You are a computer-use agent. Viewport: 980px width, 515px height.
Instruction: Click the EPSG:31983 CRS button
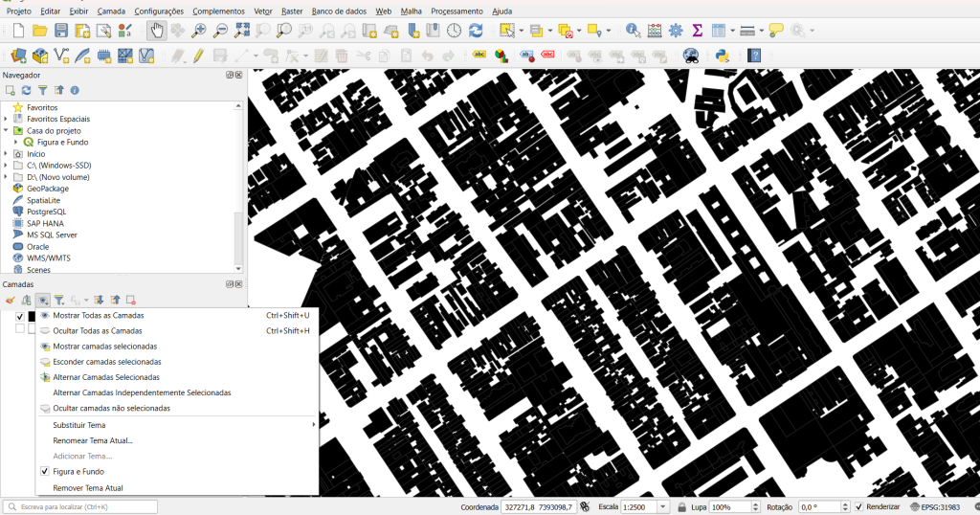click(936, 507)
